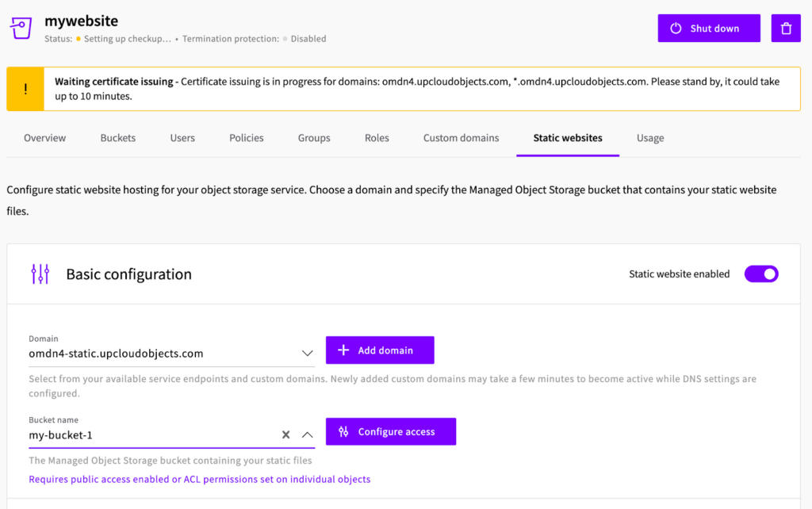
Task: Go to the Users tab
Action: click(x=182, y=138)
